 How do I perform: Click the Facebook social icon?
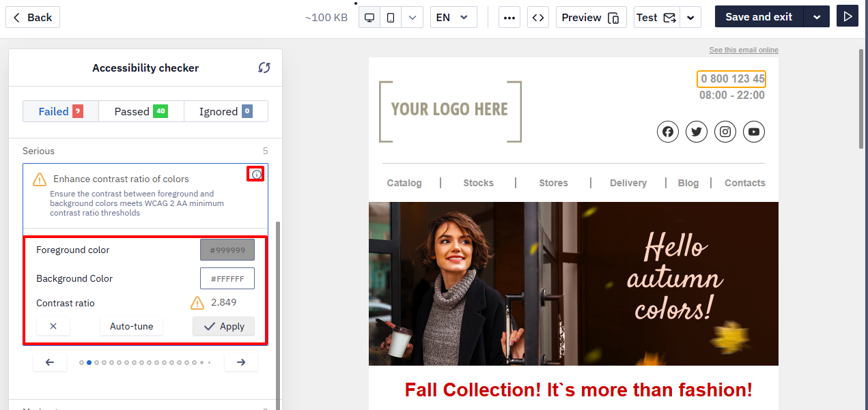tap(668, 132)
